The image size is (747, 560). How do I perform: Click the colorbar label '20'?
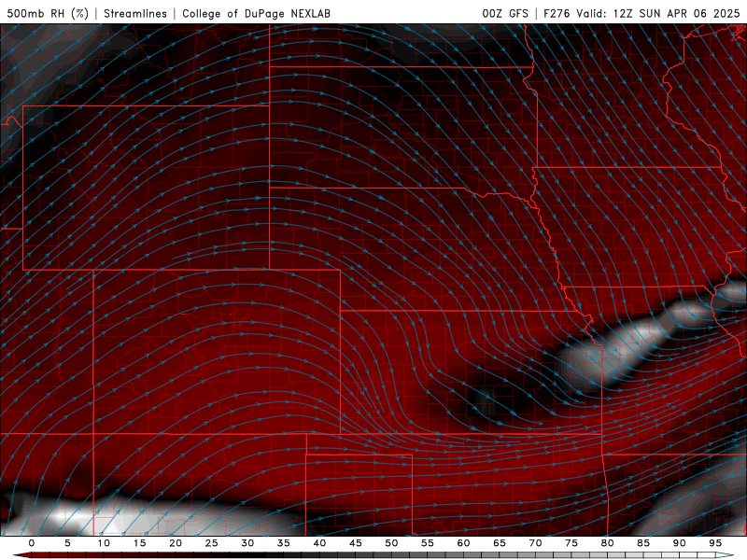pos(176,543)
